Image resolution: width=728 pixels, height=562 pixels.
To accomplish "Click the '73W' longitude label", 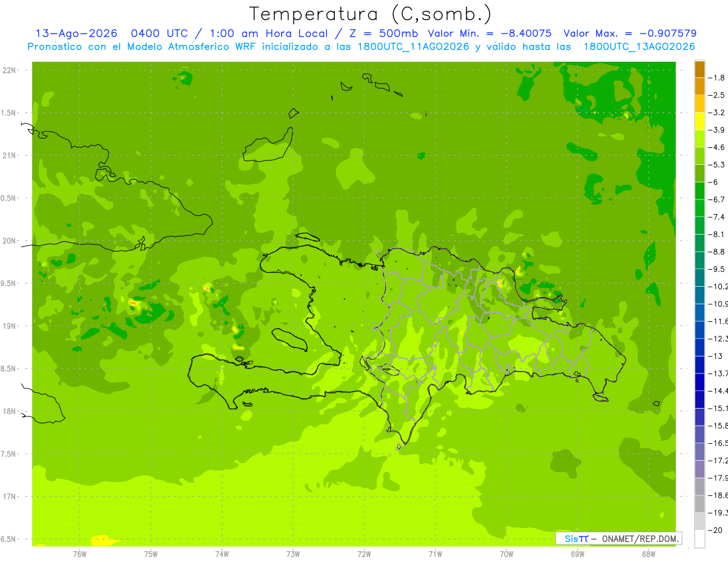I will point(293,554).
